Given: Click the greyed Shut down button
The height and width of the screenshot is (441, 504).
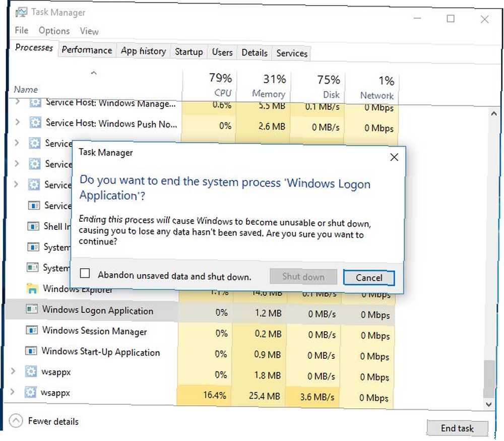Looking at the screenshot, I should (303, 277).
